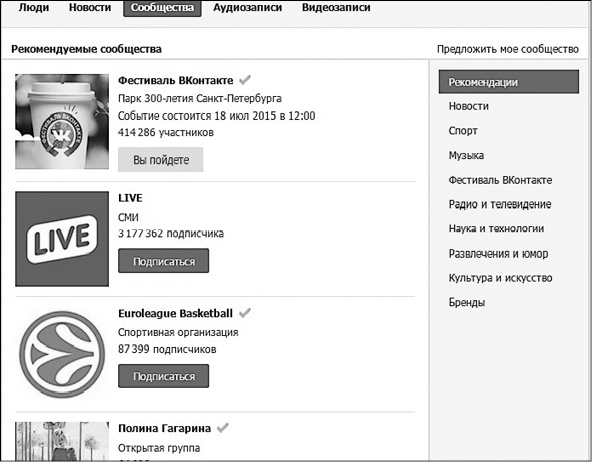Subscribe to LIVE with Подписаться button
Image resolution: width=592 pixels, height=462 pixels.
(x=163, y=261)
